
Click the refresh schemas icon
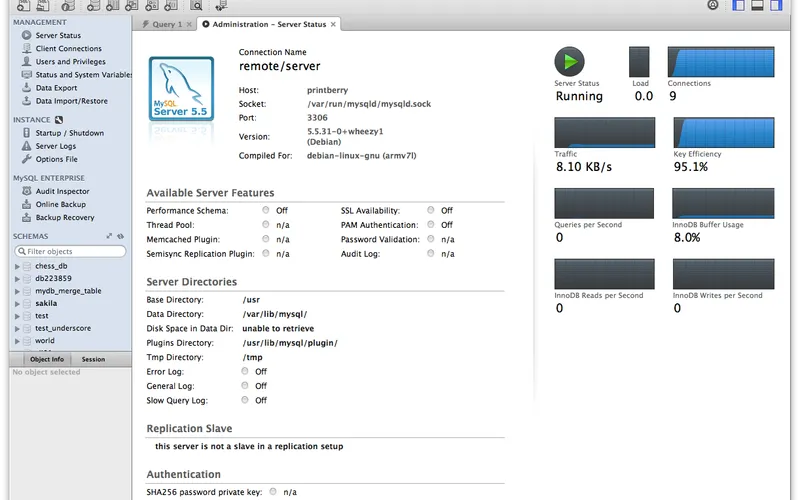(120, 236)
